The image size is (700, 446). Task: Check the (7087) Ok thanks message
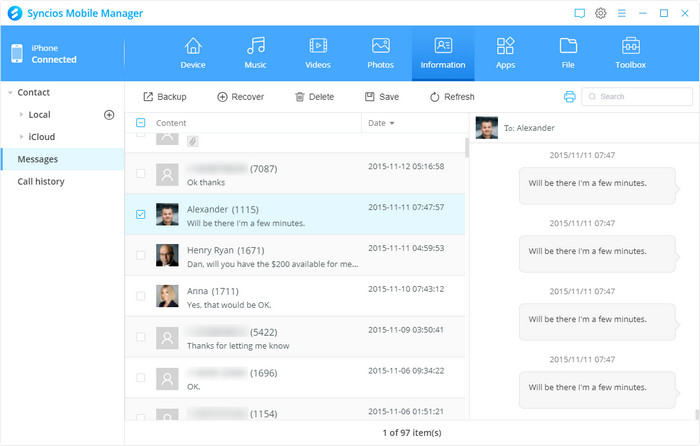click(x=141, y=173)
